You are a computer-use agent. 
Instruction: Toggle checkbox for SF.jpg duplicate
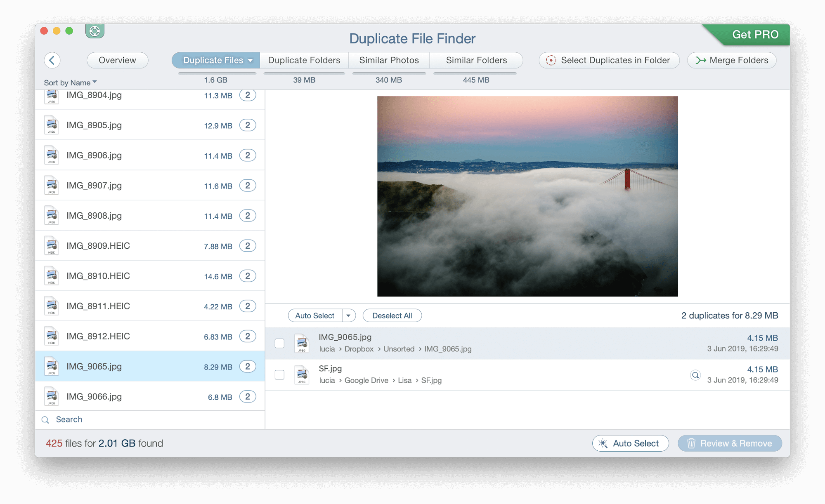coord(281,374)
